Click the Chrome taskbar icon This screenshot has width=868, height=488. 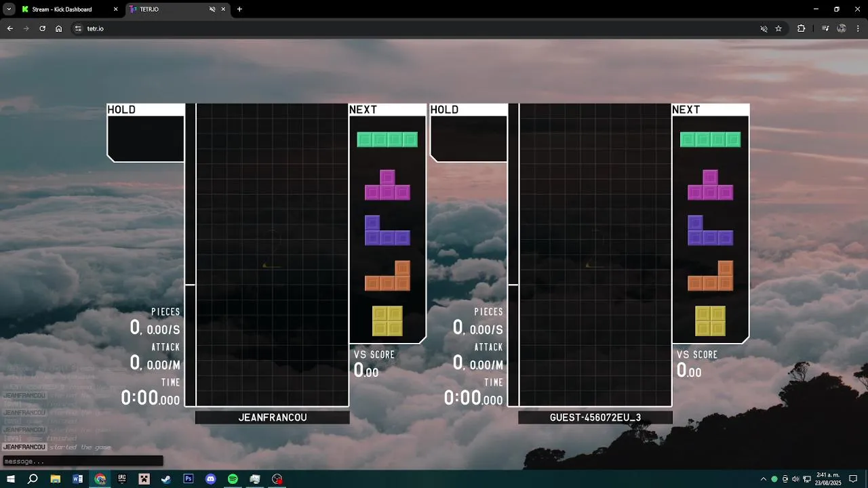(100, 479)
